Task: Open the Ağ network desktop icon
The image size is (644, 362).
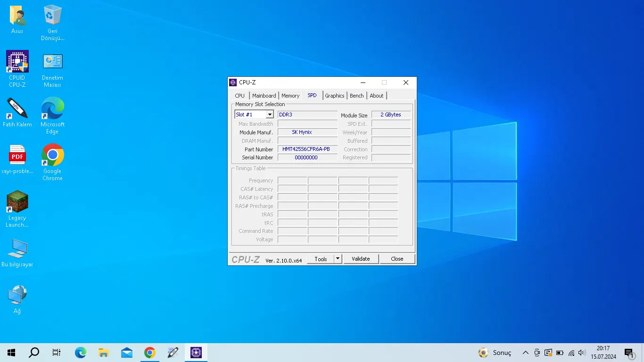Action: tap(17, 299)
